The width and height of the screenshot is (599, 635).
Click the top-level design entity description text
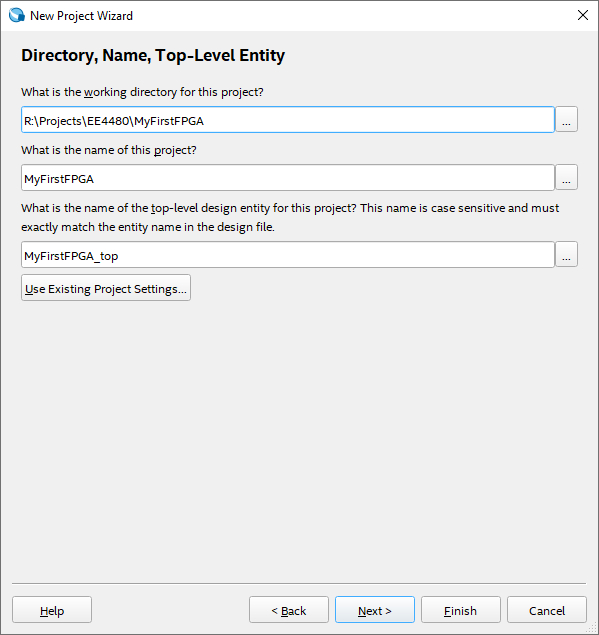(290, 217)
